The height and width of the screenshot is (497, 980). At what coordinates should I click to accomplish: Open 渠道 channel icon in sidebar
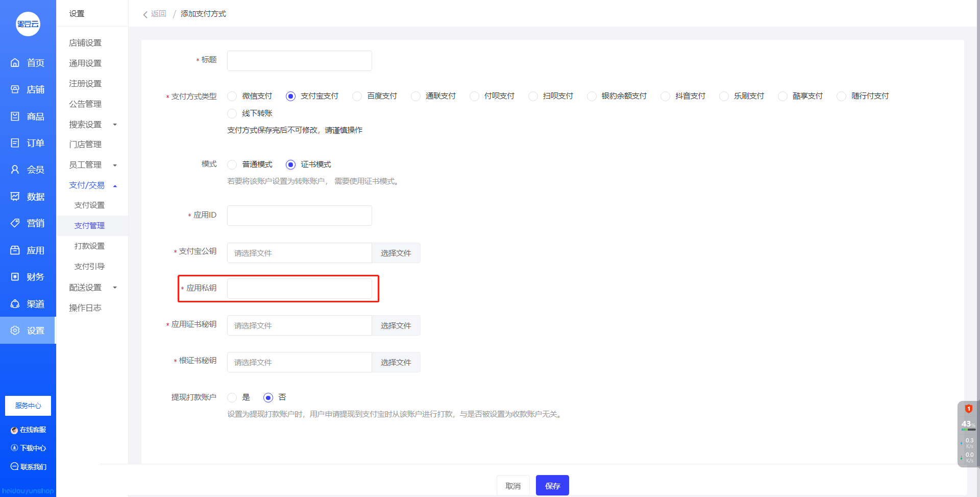click(x=15, y=304)
